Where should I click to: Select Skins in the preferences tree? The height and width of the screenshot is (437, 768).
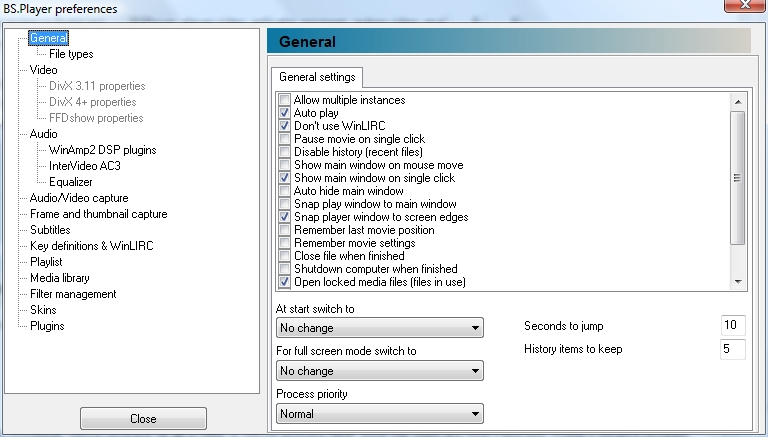tap(43, 310)
